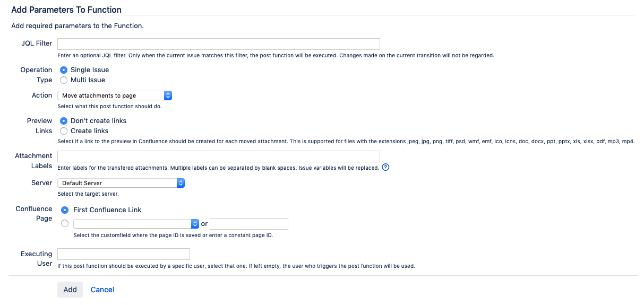Open the Action dropdown
Image resolution: width=644 pixels, height=305 pixels.
click(115, 95)
